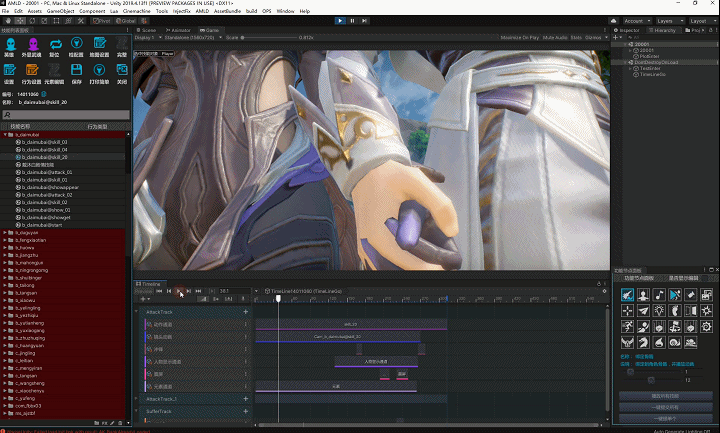Click the cyan loop arrows reset icon
Image resolution: width=720 pixels, height=433 pixels.
click(56, 45)
